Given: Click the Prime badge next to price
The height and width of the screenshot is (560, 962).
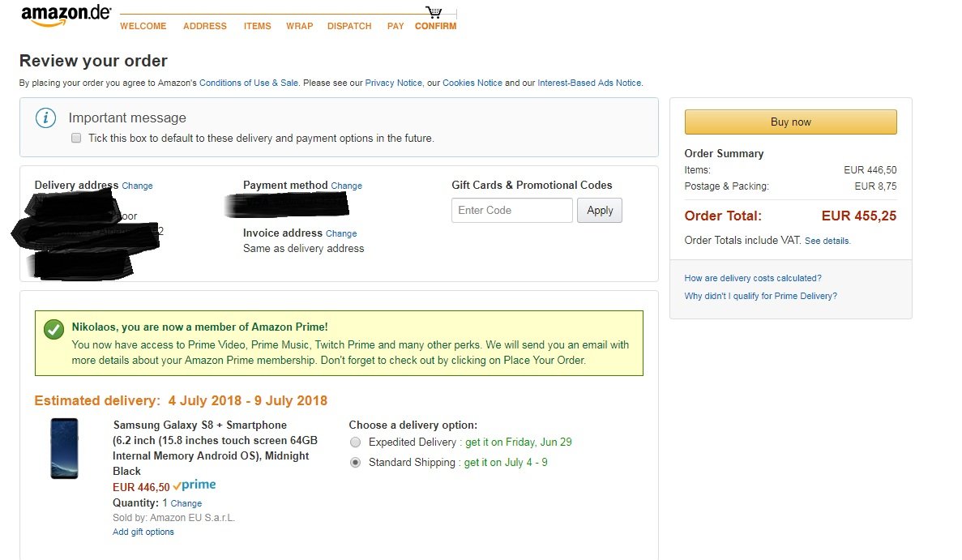Looking at the screenshot, I should (x=195, y=485).
